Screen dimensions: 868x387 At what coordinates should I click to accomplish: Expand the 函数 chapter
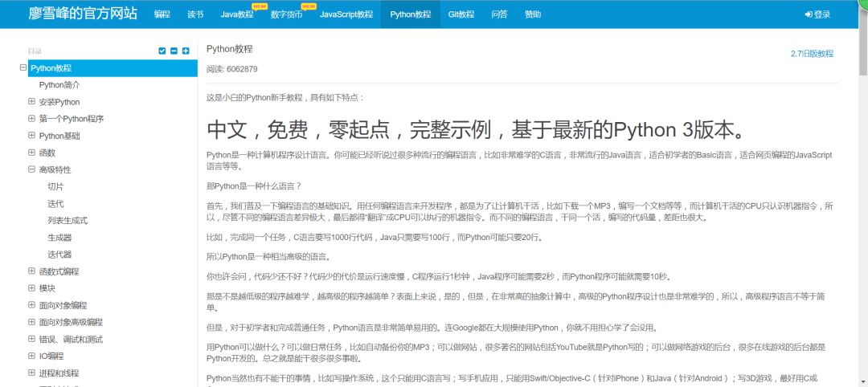(31, 153)
